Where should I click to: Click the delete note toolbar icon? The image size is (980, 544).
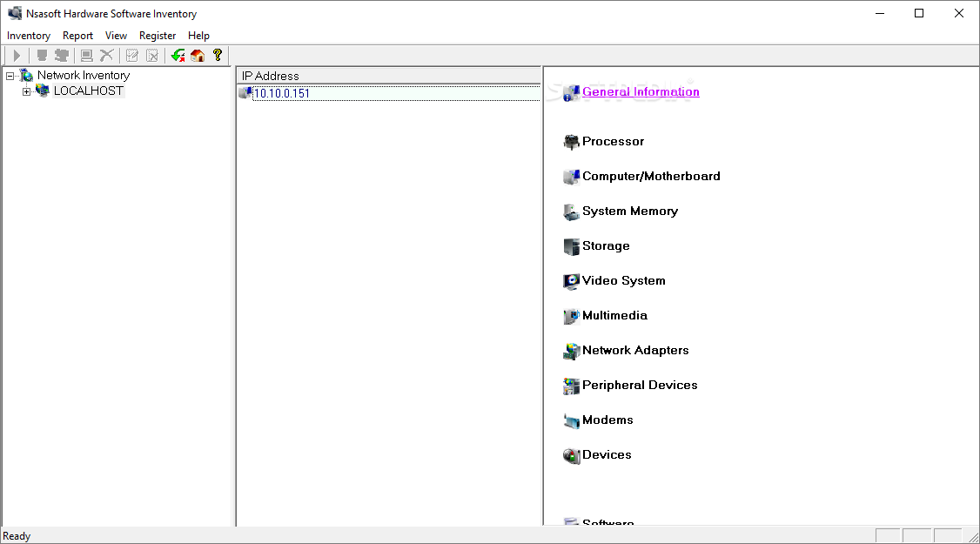tap(152, 56)
